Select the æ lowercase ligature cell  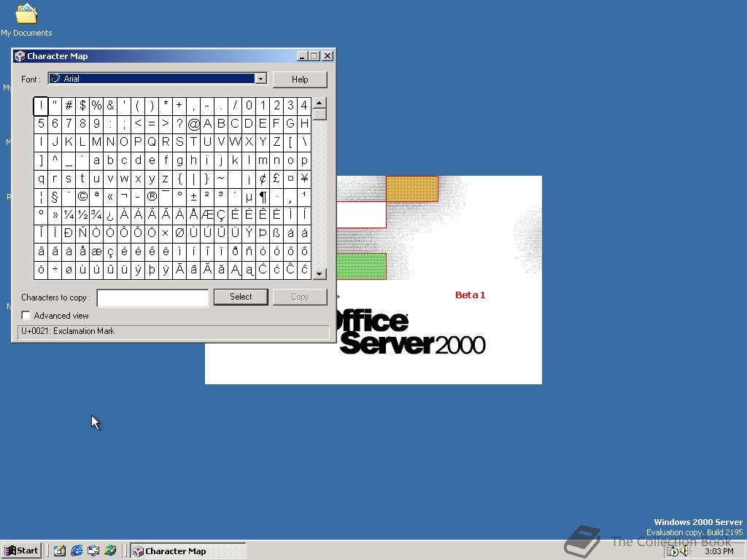click(x=96, y=252)
